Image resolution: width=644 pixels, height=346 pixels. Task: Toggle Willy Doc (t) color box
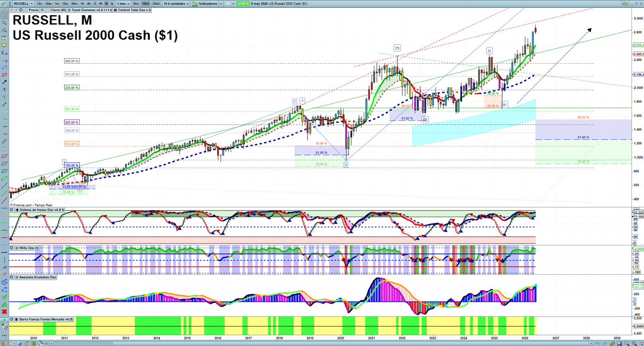17,248
